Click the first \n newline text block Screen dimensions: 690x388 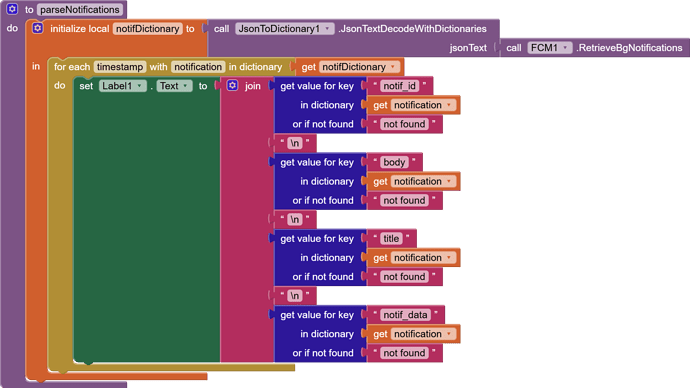pos(294,143)
